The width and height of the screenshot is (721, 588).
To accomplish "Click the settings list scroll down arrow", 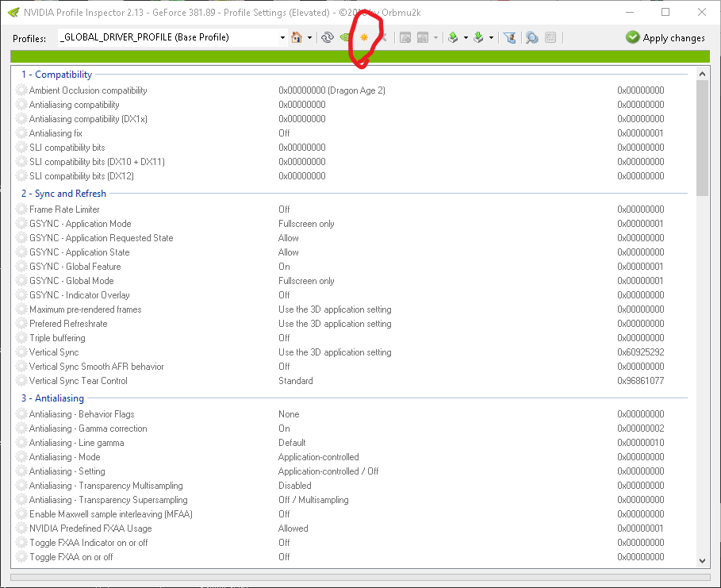I will click(702, 560).
